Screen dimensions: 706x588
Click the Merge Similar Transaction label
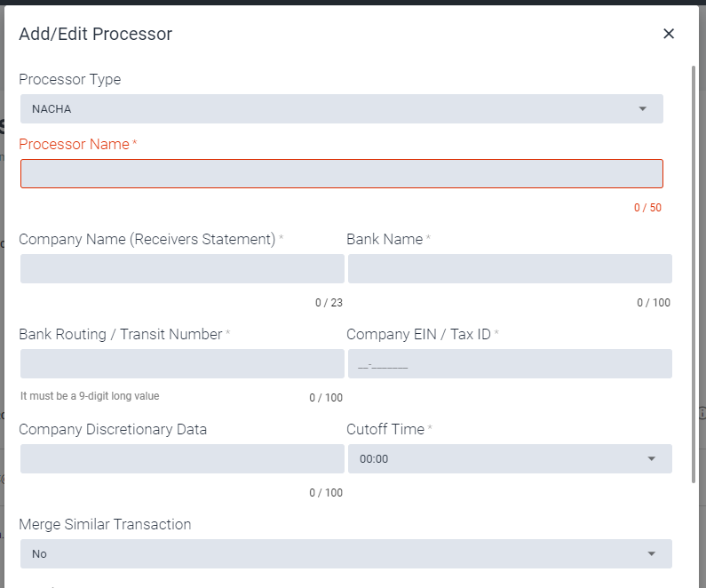tap(105, 524)
